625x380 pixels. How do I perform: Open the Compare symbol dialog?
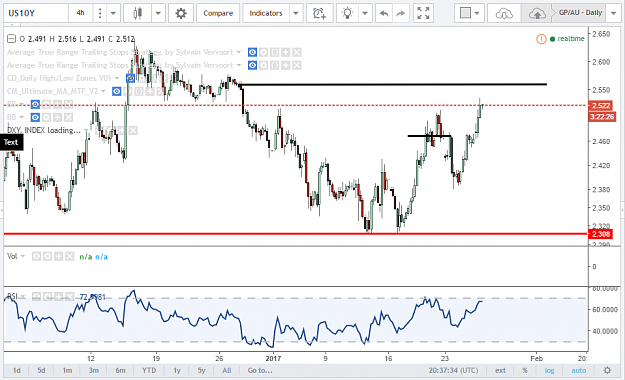coord(218,13)
